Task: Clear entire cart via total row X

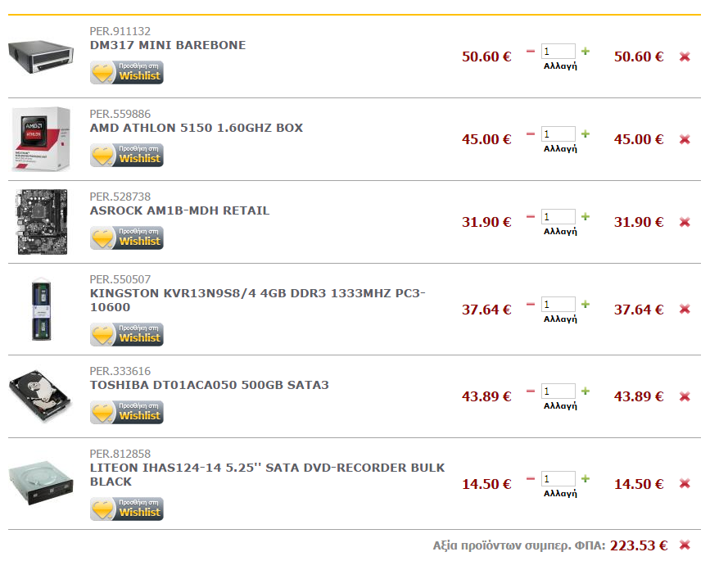Action: 685,545
